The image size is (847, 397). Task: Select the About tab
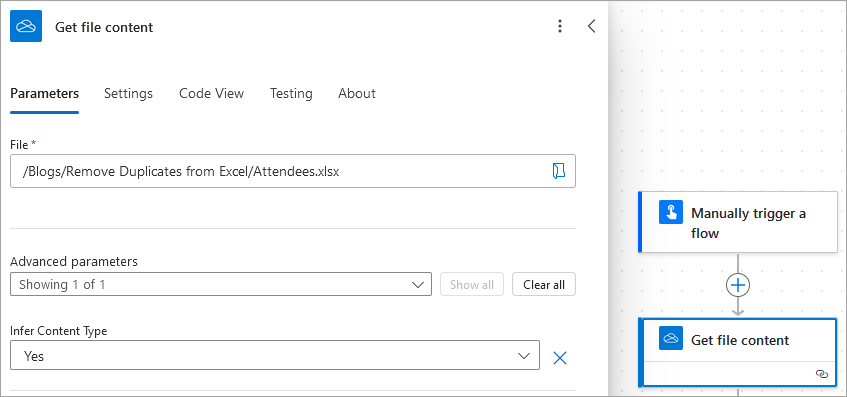(x=357, y=93)
